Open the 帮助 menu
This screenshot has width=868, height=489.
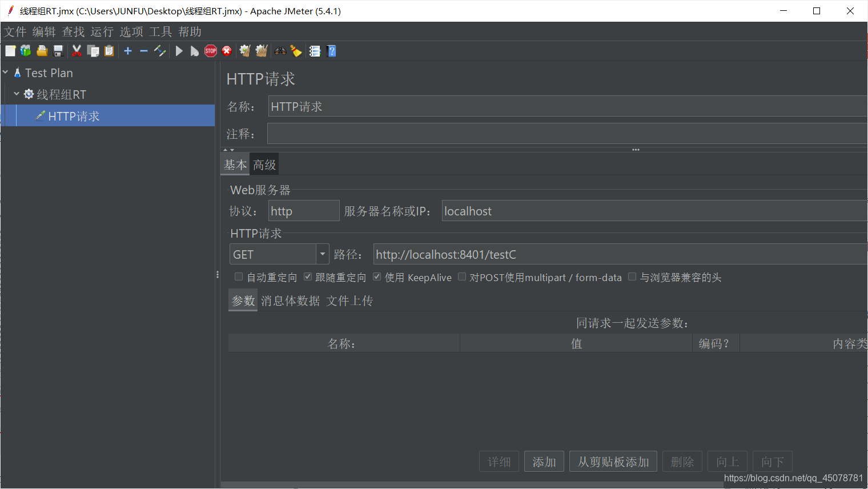[190, 31]
